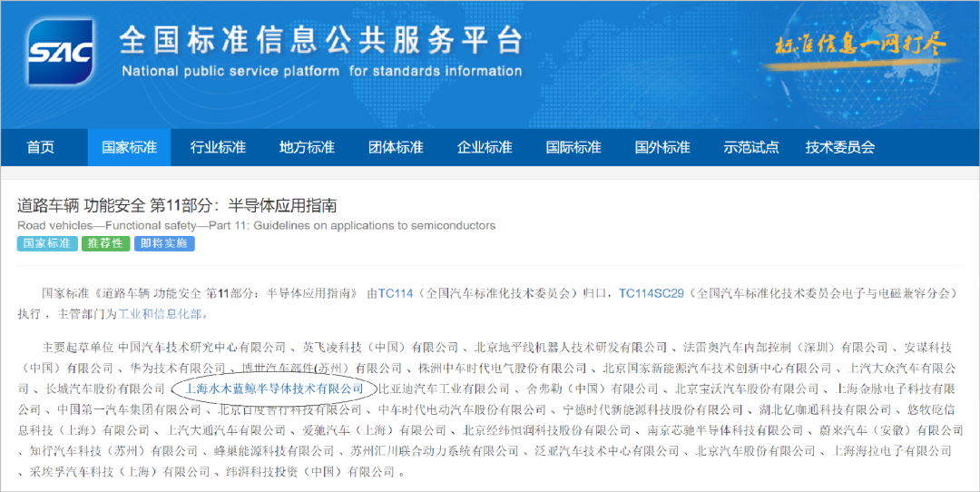Open the 上海水木蓝鲸半导体技术有限公司 link
Image resolution: width=980 pixels, height=492 pixels.
click(x=274, y=389)
